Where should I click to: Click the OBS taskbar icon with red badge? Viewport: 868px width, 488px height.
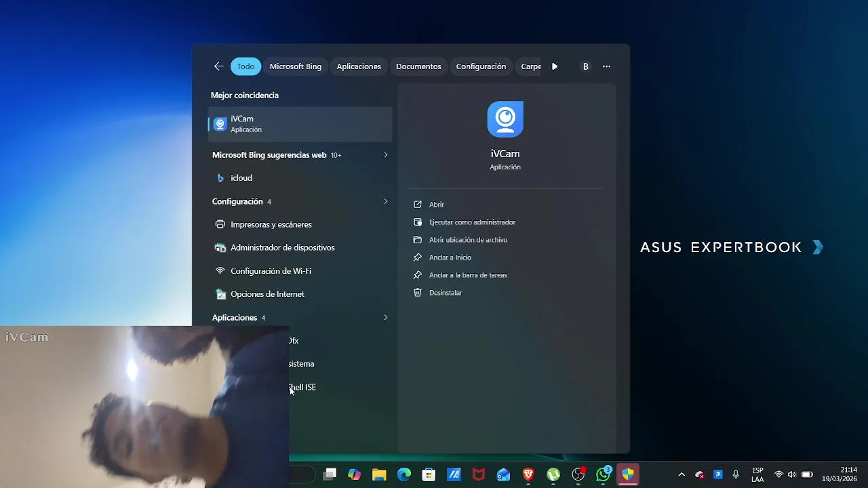(578, 474)
